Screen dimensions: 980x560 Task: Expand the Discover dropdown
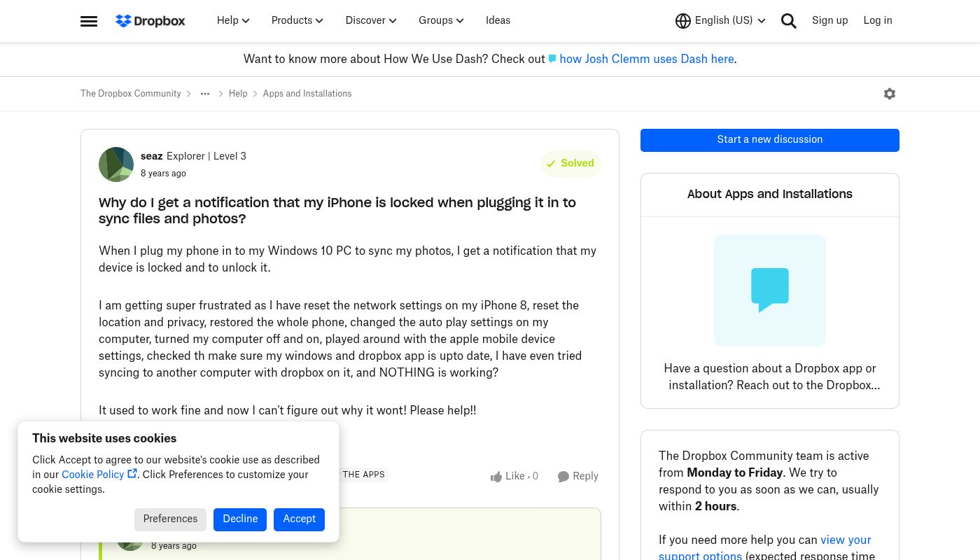(x=371, y=21)
